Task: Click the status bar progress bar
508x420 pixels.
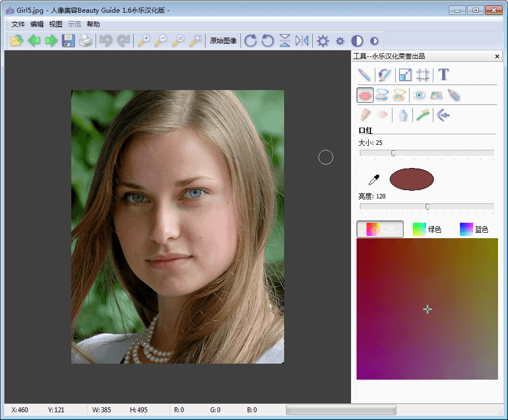Action: point(341,410)
